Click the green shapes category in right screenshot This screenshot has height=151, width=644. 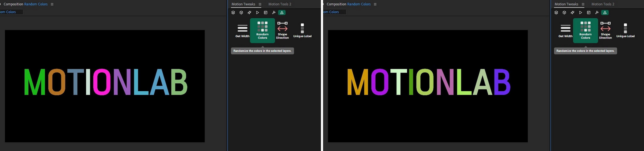605,12
